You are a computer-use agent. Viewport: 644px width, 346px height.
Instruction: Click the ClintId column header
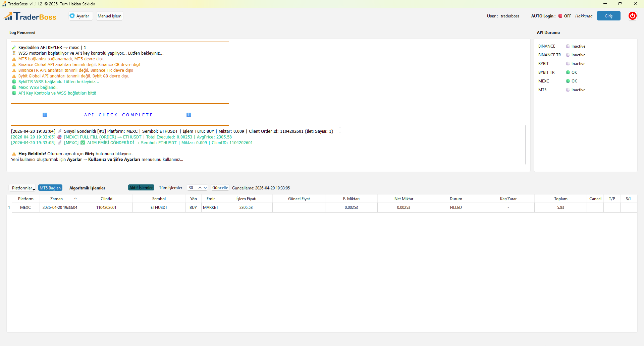tap(106, 199)
